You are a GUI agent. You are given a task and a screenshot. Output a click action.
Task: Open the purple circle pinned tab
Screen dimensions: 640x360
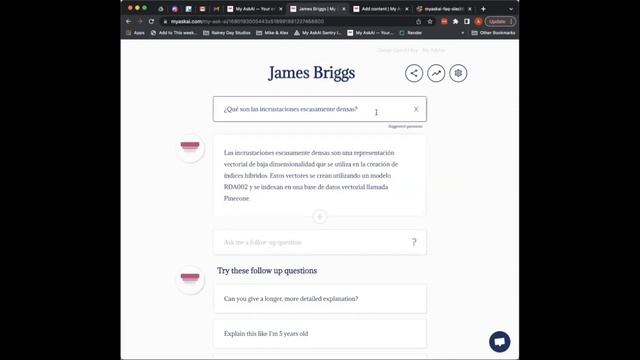click(x=175, y=9)
